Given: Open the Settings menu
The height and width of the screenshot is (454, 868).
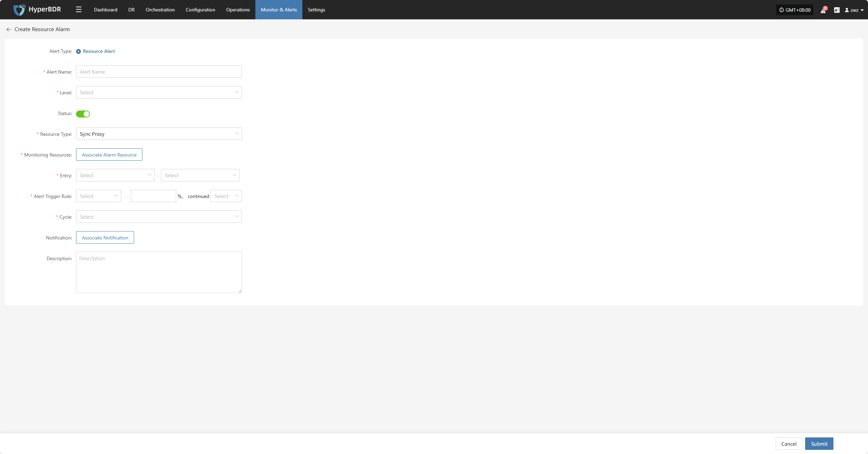Looking at the screenshot, I should click(317, 10).
